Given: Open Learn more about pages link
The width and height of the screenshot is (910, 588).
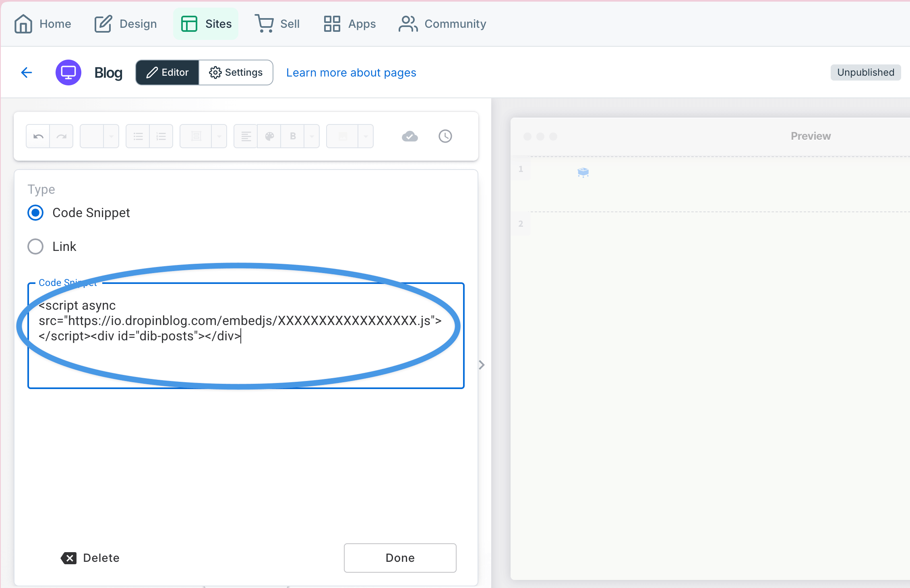Looking at the screenshot, I should (x=351, y=72).
